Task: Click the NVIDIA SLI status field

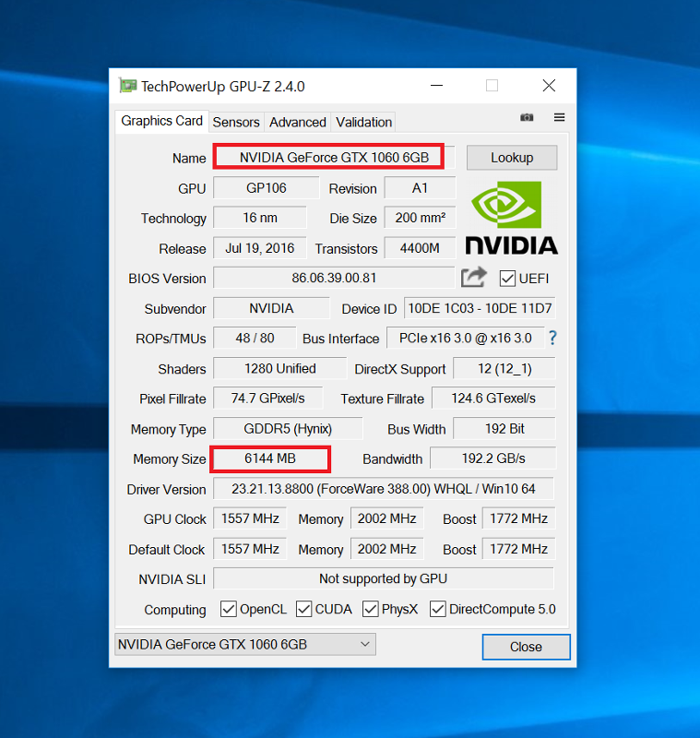Action: (x=384, y=579)
